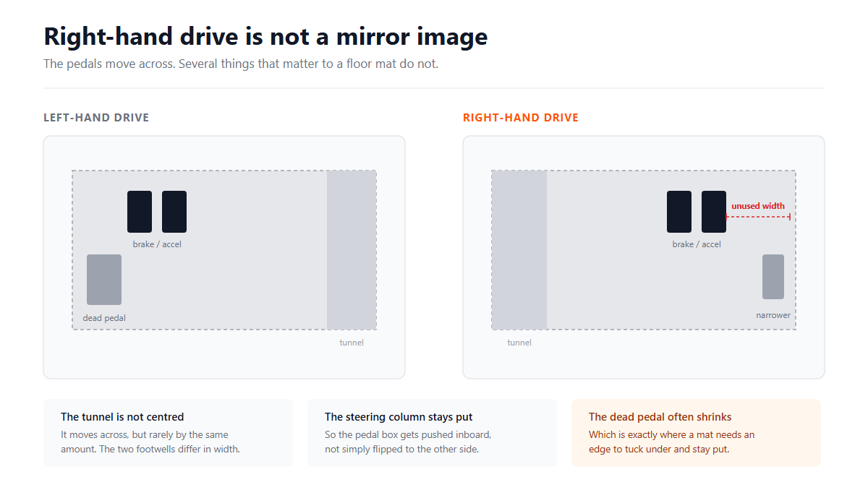This screenshot has height=477, width=868.
Task: Click the tunnel area in the right-hand drive diagram
Action: point(519,250)
